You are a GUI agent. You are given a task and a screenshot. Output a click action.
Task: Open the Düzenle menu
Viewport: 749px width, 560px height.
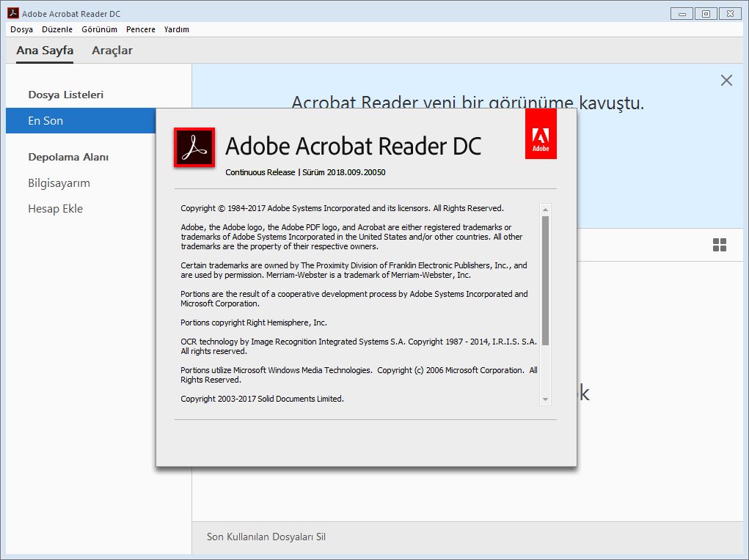click(x=57, y=29)
